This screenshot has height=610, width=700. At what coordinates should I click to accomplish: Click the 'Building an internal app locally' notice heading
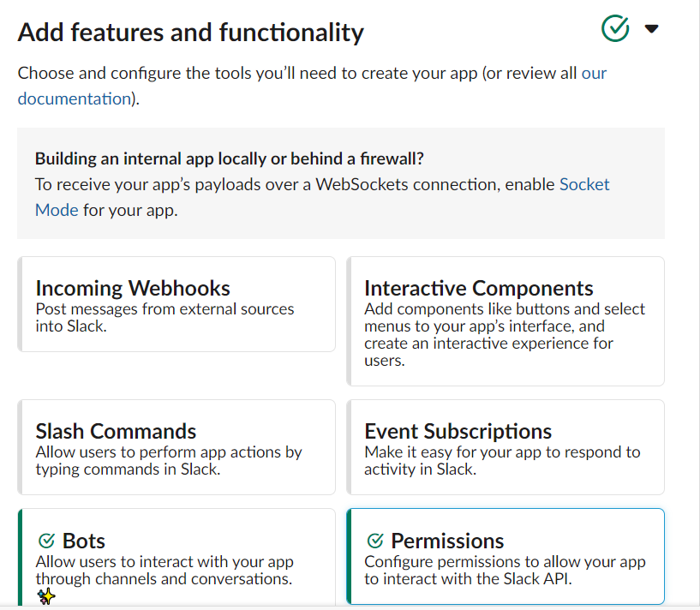230,158
